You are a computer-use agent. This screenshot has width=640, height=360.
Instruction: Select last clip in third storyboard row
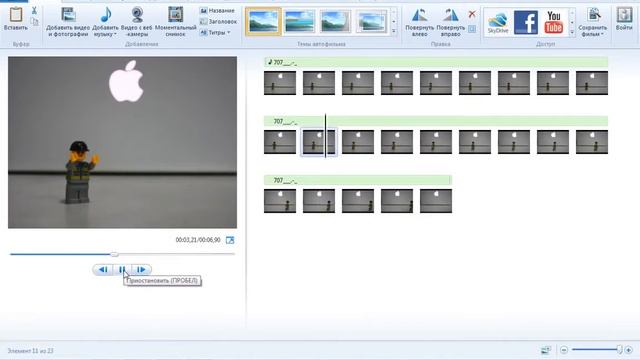point(436,201)
